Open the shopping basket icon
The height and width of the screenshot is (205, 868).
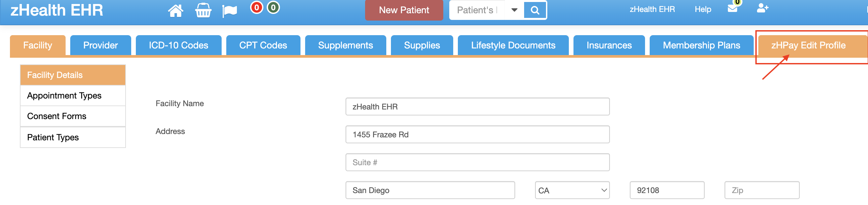tap(203, 10)
